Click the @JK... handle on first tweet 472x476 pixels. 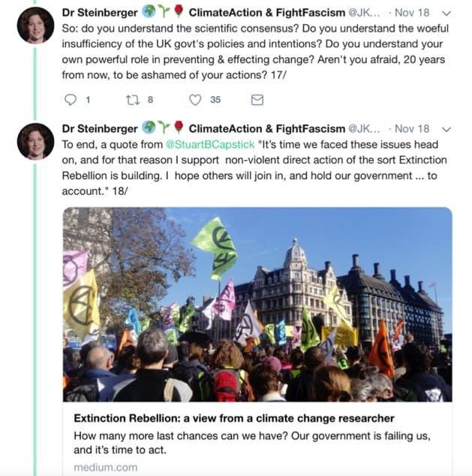click(x=364, y=13)
